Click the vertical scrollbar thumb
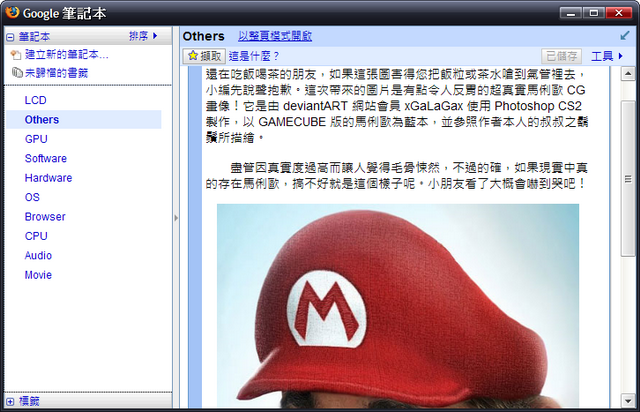Viewport: 640px width, 412px height. tap(628, 178)
